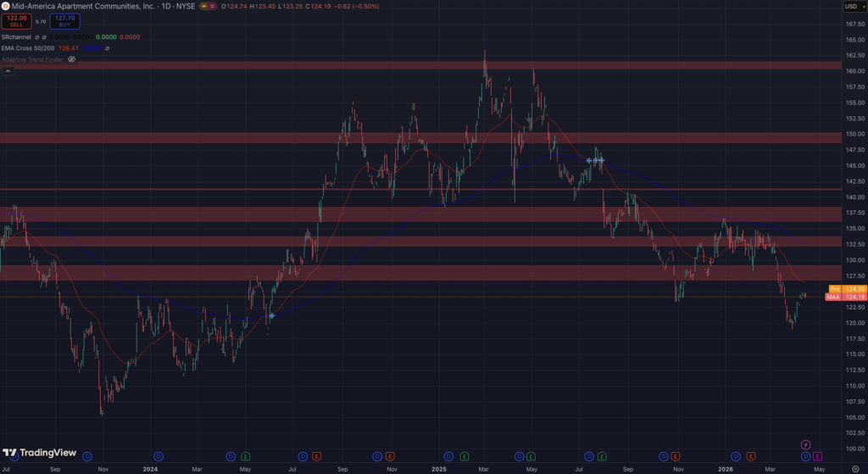
Task: Click the Pre 124.20 price label
Action: [x=848, y=289]
